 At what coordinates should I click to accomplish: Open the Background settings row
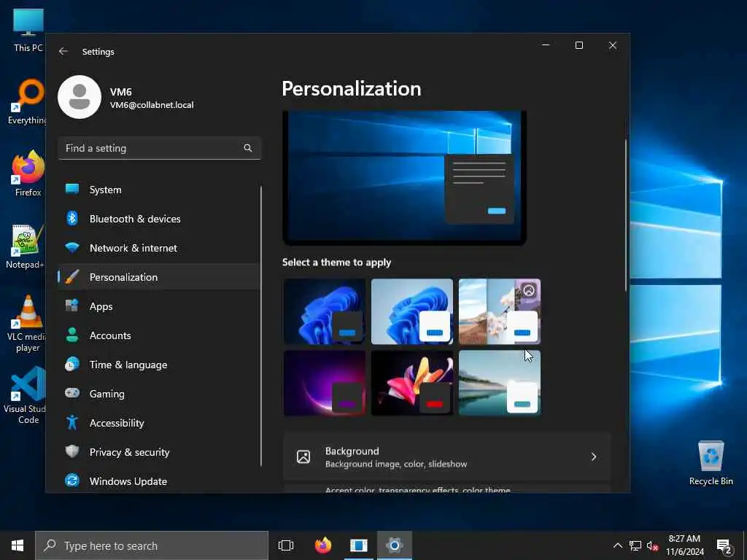[447, 456]
